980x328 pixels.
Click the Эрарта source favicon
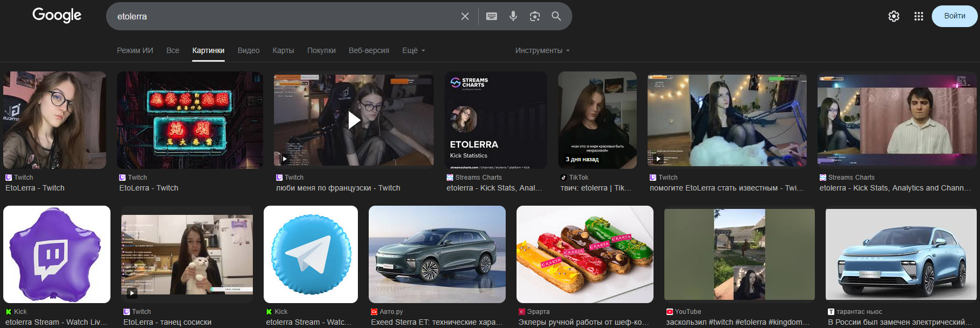(522, 312)
